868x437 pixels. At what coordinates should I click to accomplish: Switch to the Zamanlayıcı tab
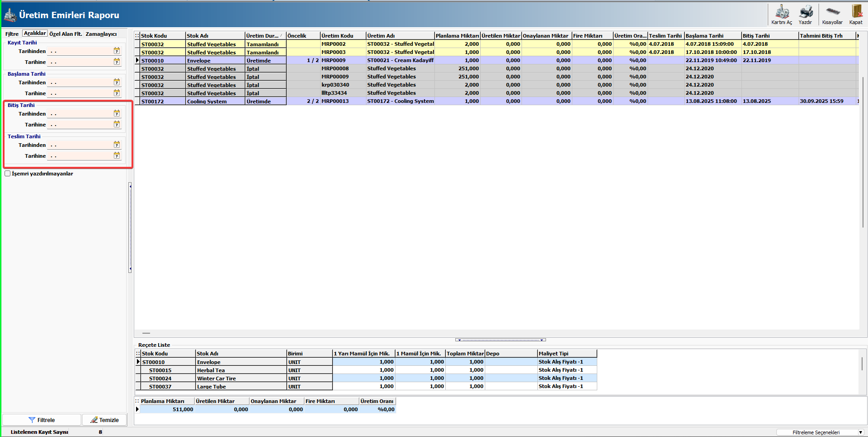coord(101,34)
